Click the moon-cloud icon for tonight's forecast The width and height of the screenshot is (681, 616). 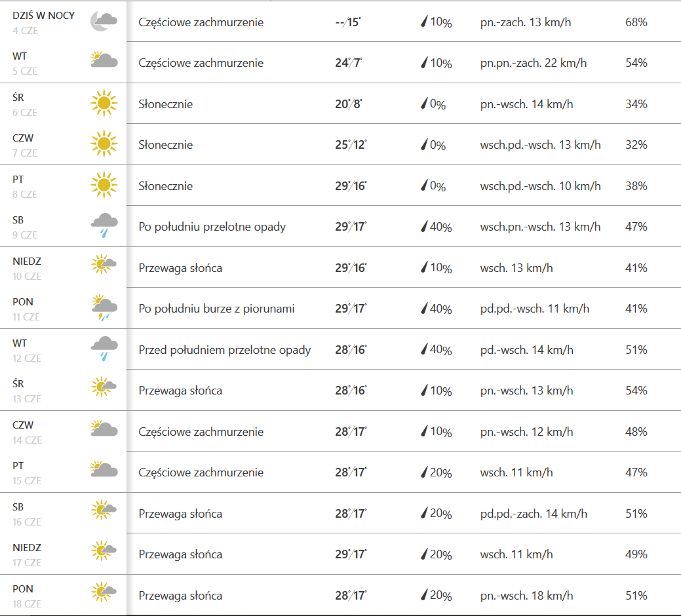tap(104, 22)
